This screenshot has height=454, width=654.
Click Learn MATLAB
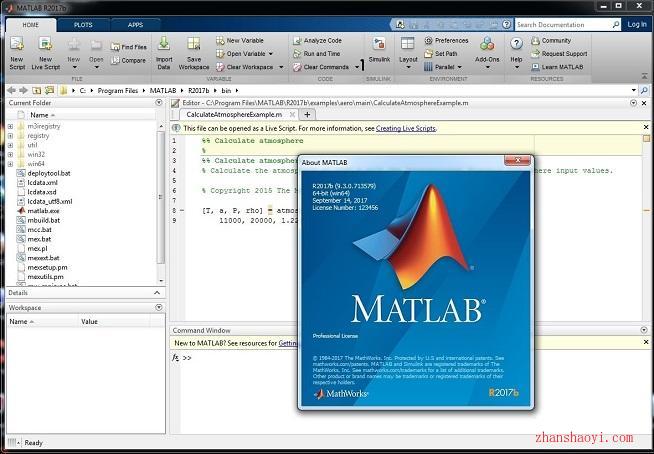pos(557,67)
